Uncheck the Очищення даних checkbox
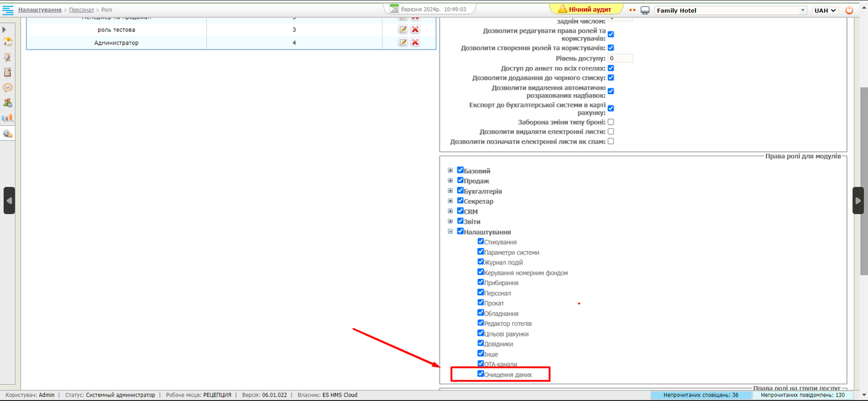 point(481,374)
